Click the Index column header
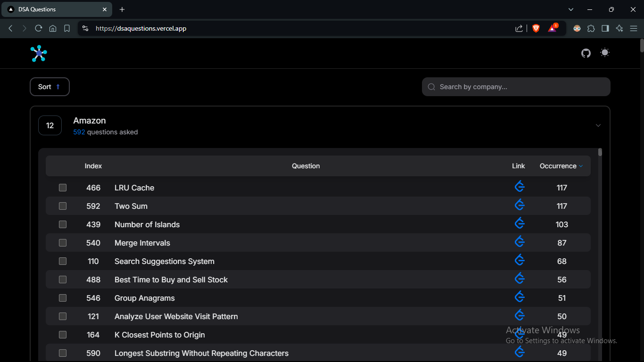 93,166
